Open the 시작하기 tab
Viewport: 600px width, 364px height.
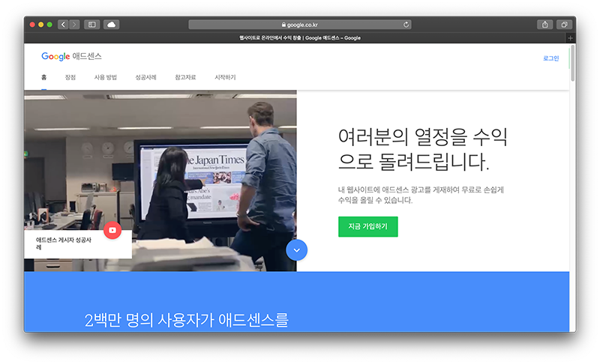(x=225, y=78)
